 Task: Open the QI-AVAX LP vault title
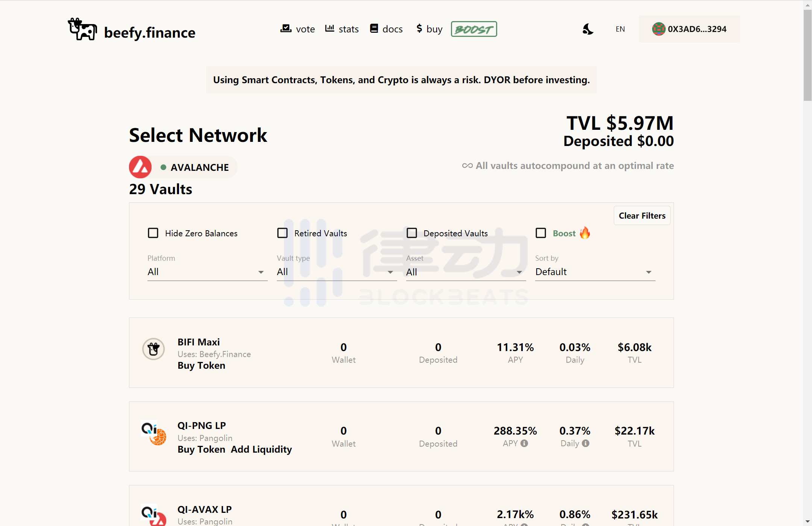pyautogui.click(x=205, y=509)
